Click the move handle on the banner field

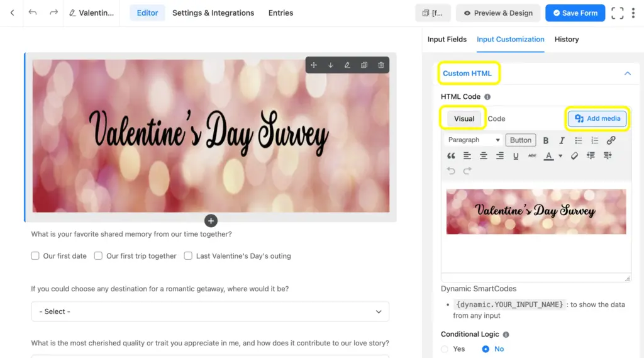click(314, 65)
